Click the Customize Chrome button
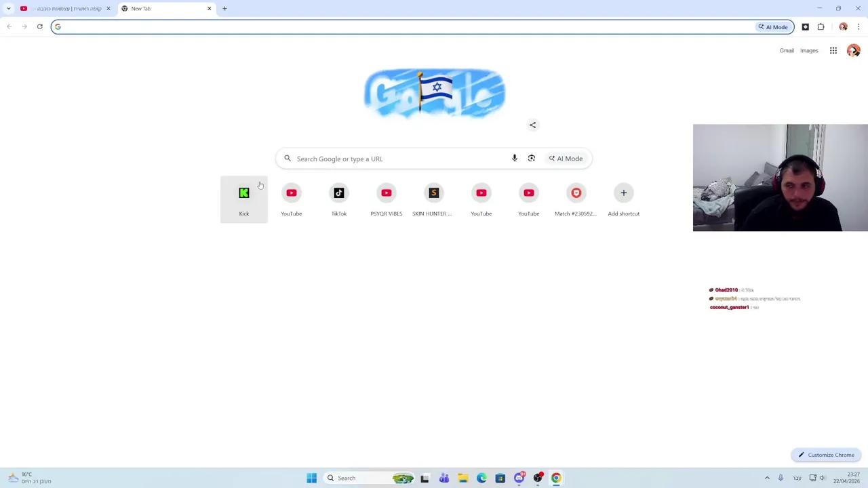The image size is (868, 488). [826, 455]
